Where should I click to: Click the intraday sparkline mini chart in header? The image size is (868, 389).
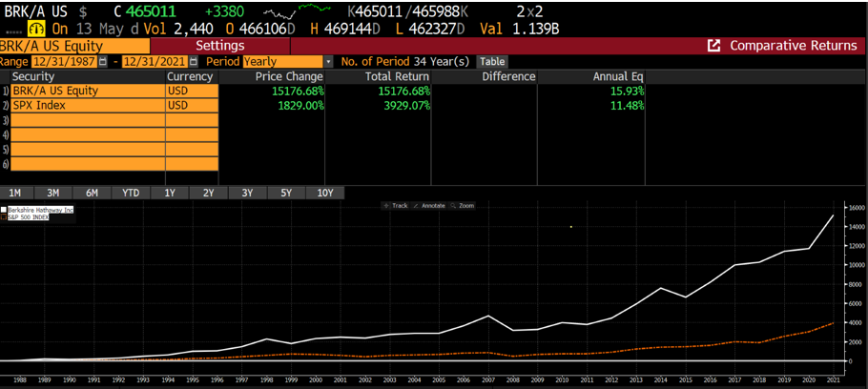click(x=296, y=10)
